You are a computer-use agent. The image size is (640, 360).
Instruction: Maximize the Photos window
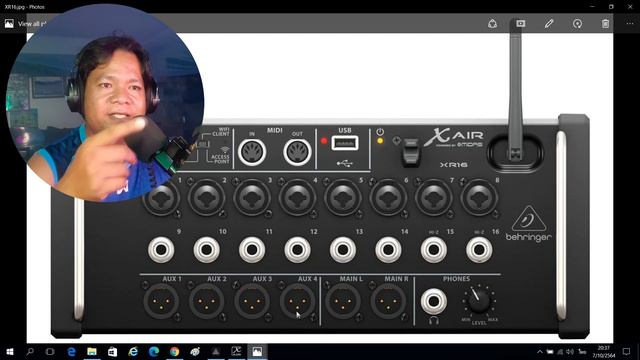[611, 7]
